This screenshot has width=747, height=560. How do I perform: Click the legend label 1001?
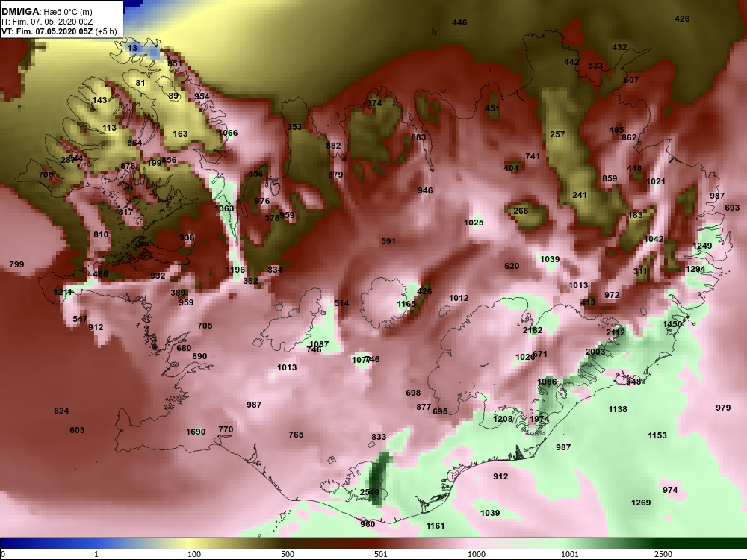coord(570,554)
